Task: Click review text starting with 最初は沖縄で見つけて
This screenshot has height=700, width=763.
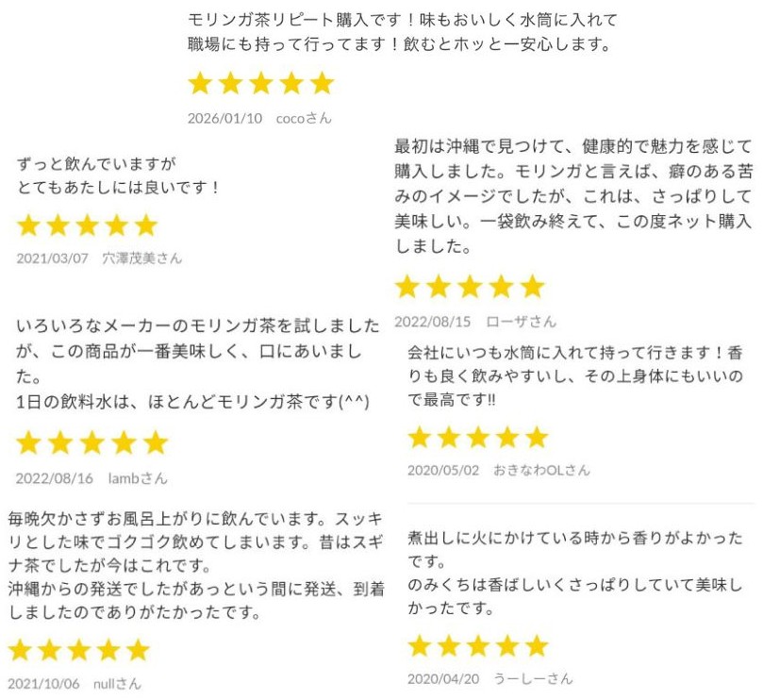Action: pyautogui.click(x=572, y=197)
